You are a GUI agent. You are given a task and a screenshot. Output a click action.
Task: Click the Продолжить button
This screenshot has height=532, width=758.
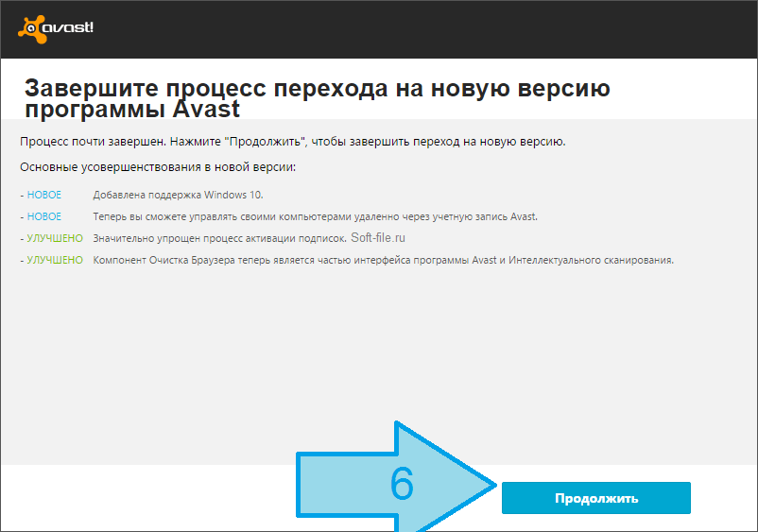[596, 498]
